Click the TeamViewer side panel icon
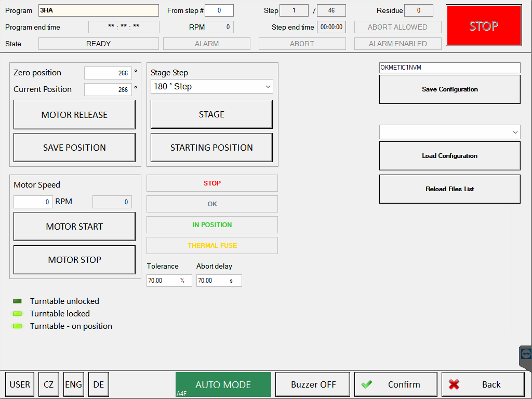Screen dimensions: 532x399 click(x=526, y=354)
